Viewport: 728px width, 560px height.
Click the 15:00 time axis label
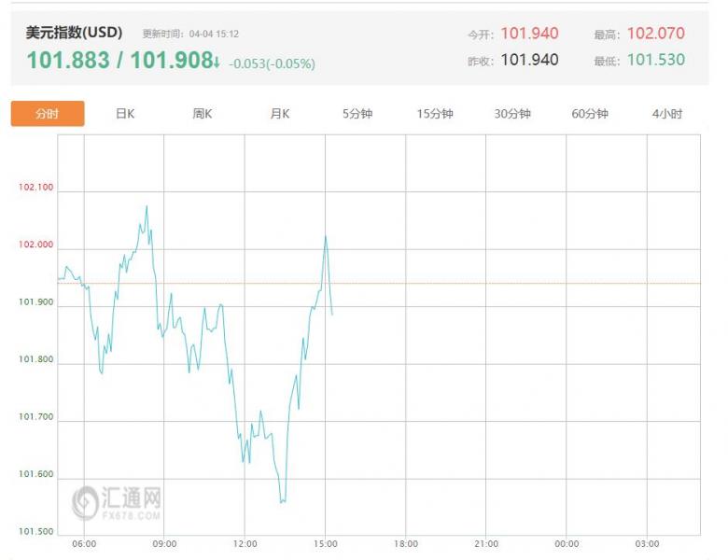coord(325,543)
